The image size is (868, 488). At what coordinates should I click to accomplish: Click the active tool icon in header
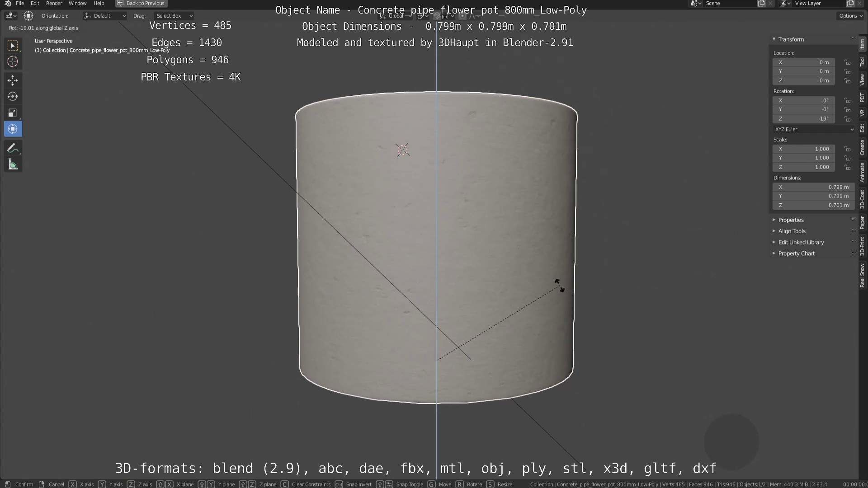pyautogui.click(x=28, y=16)
